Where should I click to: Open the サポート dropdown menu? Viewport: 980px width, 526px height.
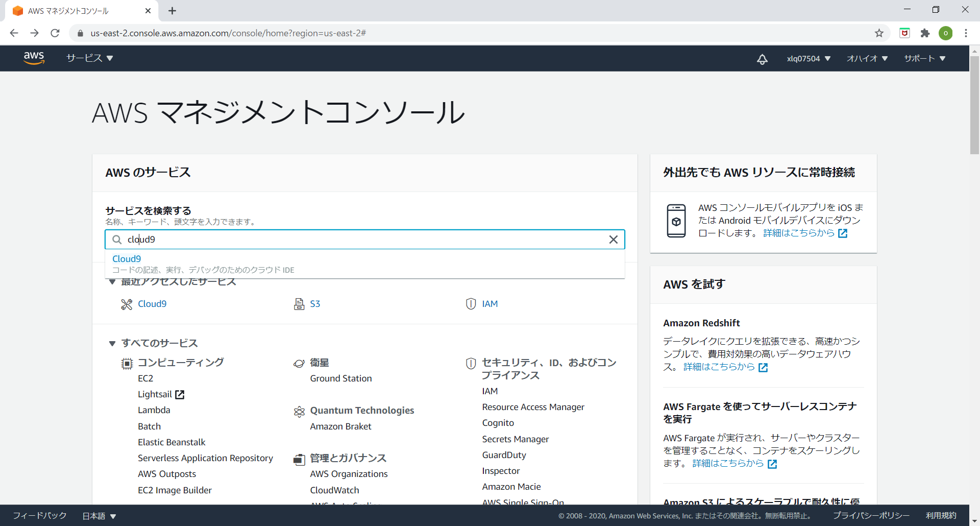coord(925,59)
